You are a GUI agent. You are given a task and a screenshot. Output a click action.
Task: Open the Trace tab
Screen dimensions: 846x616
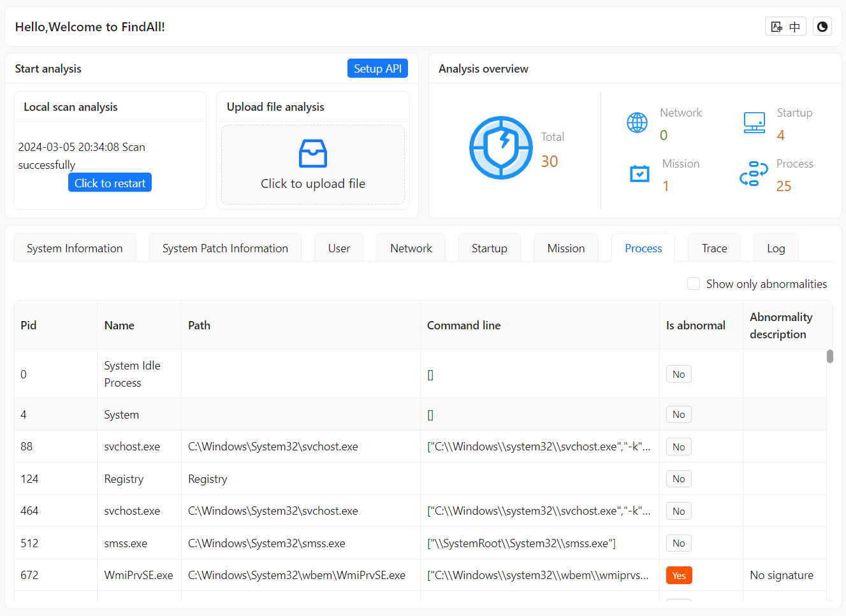[714, 248]
